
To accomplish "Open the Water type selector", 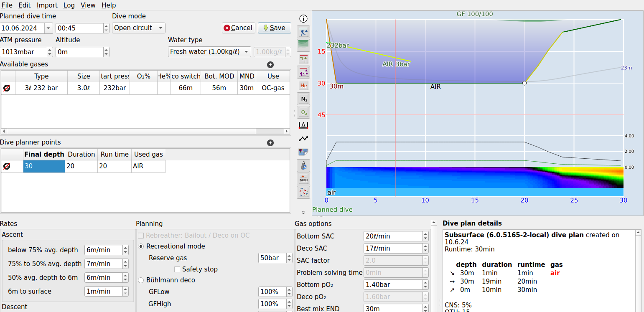I will click(x=209, y=52).
